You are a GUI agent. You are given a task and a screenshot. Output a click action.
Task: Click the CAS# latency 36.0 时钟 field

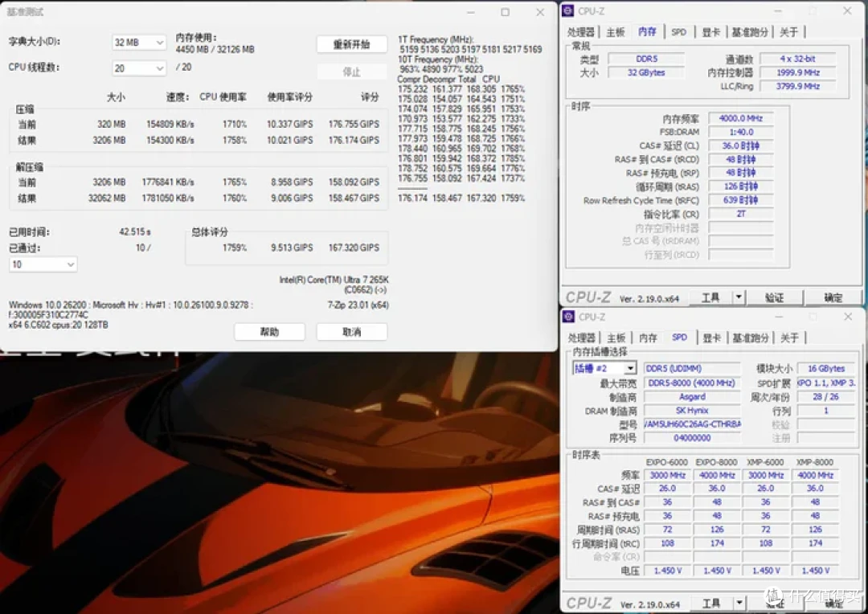tap(741, 145)
